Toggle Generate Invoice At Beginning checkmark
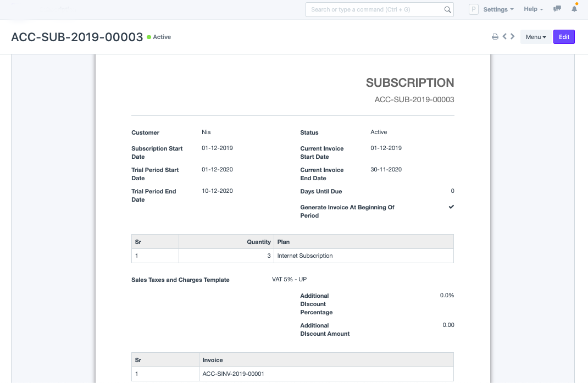This screenshot has width=588, height=383. pos(451,207)
